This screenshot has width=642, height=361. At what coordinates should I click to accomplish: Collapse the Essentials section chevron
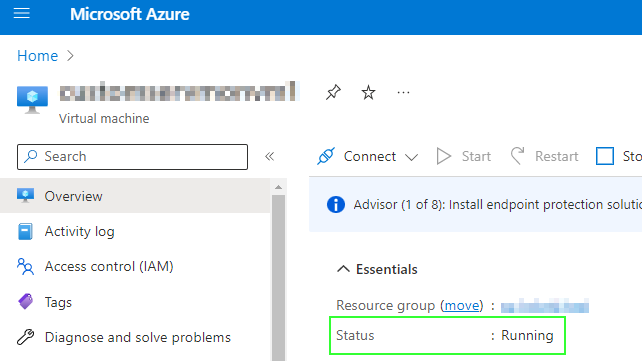pyautogui.click(x=343, y=269)
